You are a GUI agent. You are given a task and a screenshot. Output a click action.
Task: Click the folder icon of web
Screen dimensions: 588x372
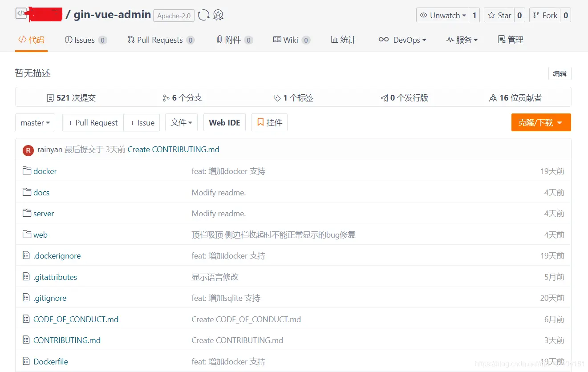click(x=27, y=234)
